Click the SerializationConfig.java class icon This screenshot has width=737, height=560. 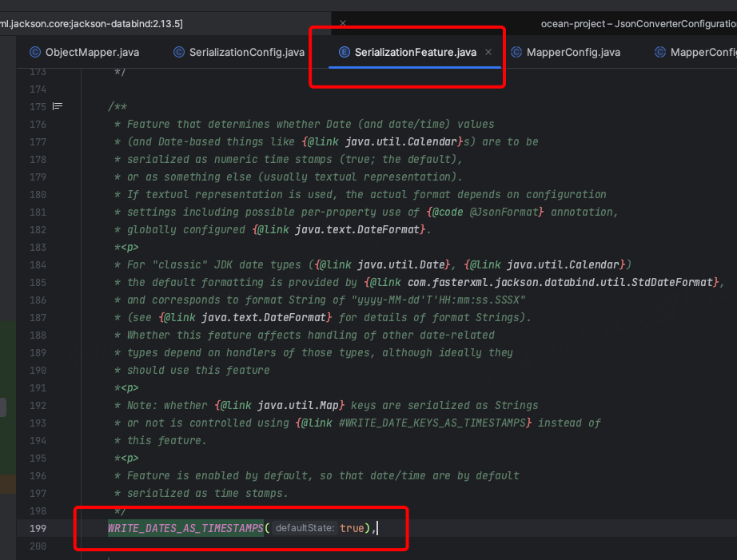tap(178, 52)
